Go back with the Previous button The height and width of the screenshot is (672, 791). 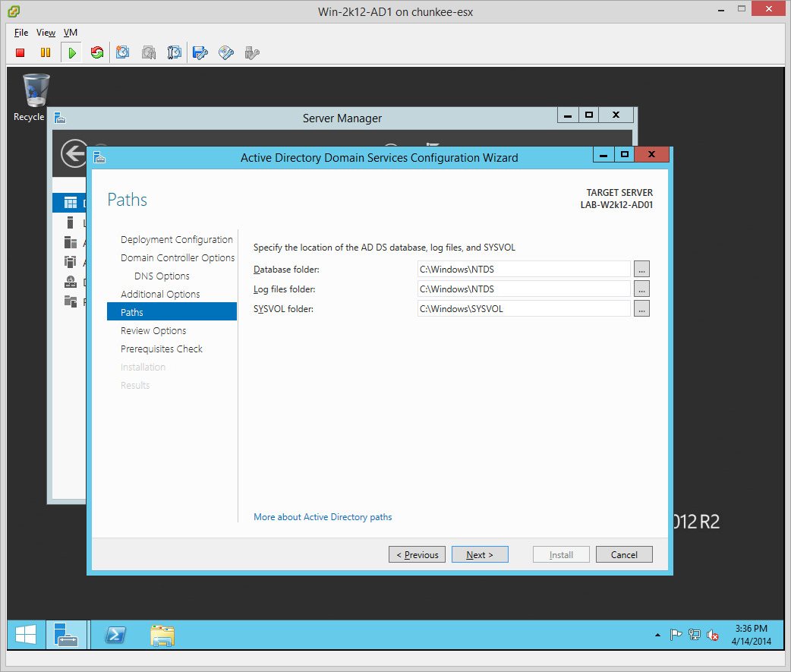(x=417, y=555)
